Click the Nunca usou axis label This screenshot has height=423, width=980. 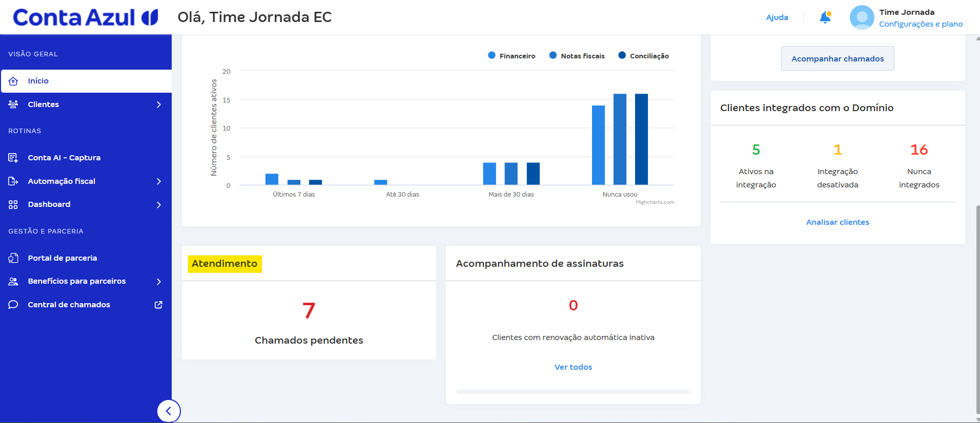(620, 195)
